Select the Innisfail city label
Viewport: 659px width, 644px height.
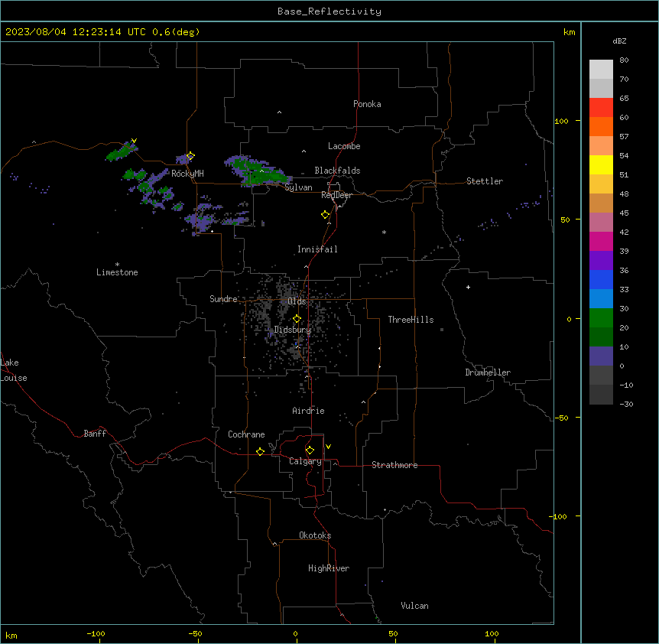pyautogui.click(x=317, y=249)
